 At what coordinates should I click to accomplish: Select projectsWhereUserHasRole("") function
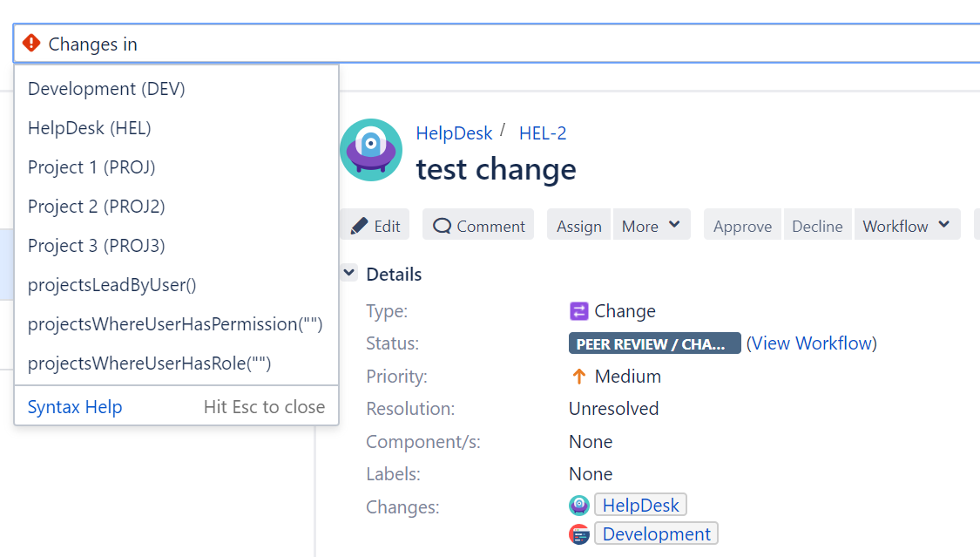(x=176, y=363)
